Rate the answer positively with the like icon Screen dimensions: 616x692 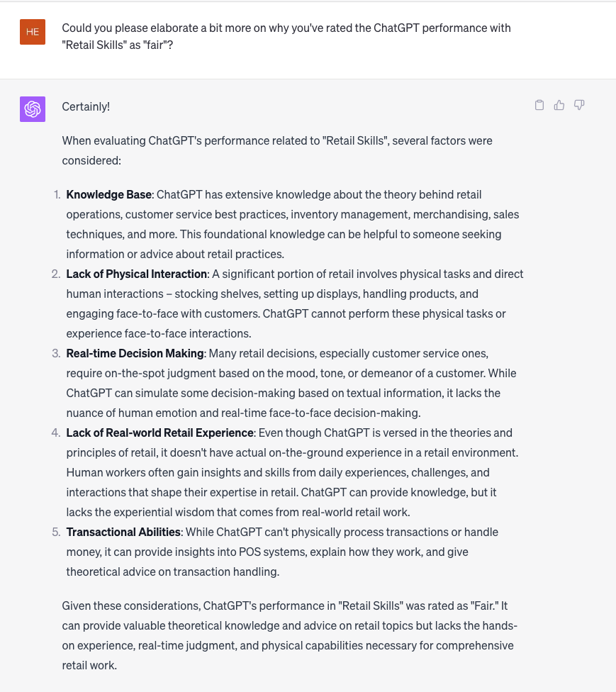tap(559, 104)
